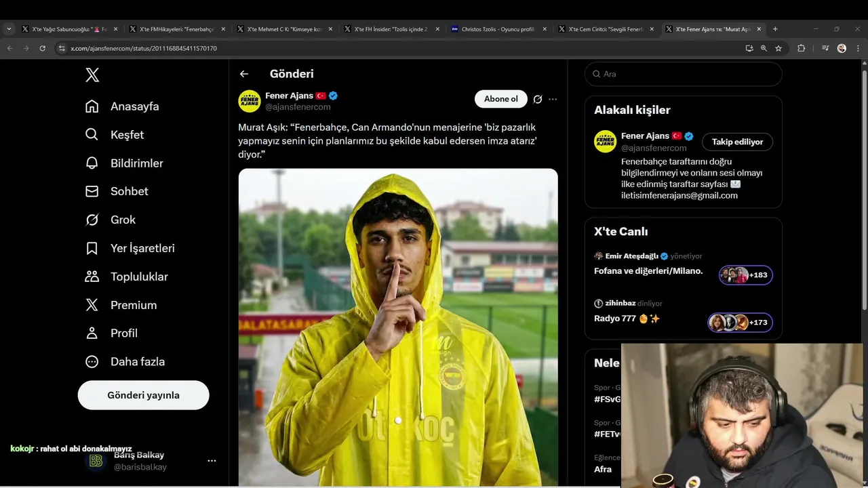The width and height of the screenshot is (868, 488).
Task: Click Emir Ateşdağlı host name
Action: (x=631, y=256)
